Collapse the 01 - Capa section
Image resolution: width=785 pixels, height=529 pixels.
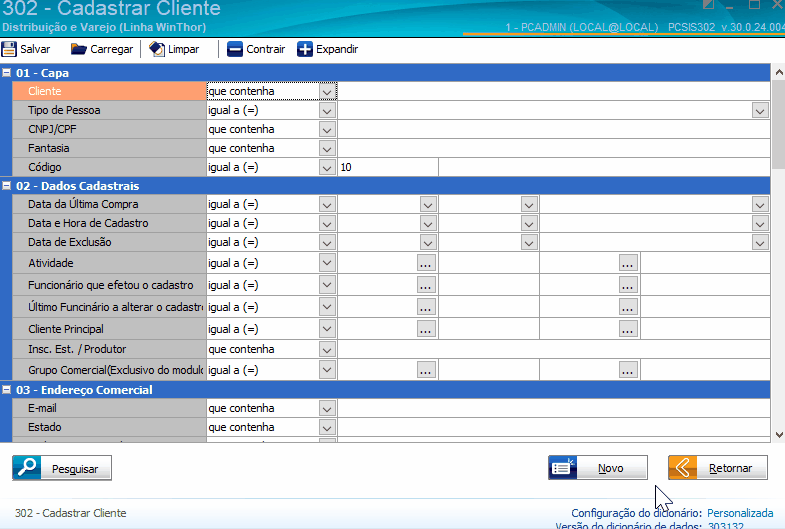pyautogui.click(x=7, y=73)
